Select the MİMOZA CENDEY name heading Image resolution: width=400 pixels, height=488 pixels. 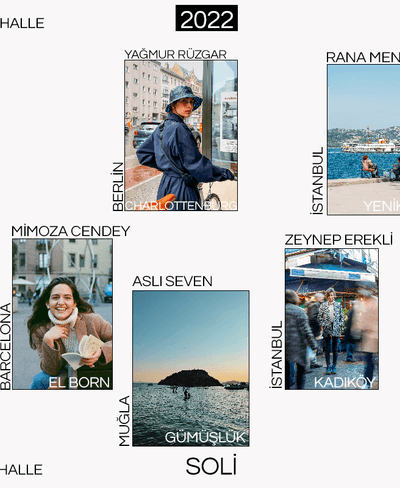pyautogui.click(x=71, y=231)
